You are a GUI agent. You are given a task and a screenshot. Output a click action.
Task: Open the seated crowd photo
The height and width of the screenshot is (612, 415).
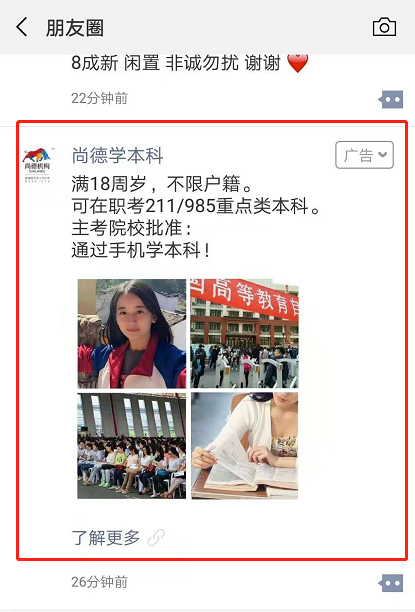pos(132,446)
